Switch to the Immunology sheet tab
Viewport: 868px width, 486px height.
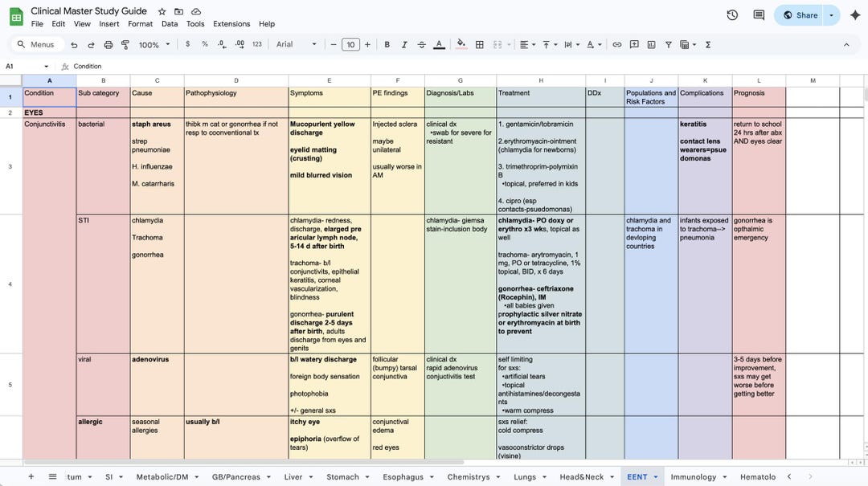pyautogui.click(x=693, y=476)
